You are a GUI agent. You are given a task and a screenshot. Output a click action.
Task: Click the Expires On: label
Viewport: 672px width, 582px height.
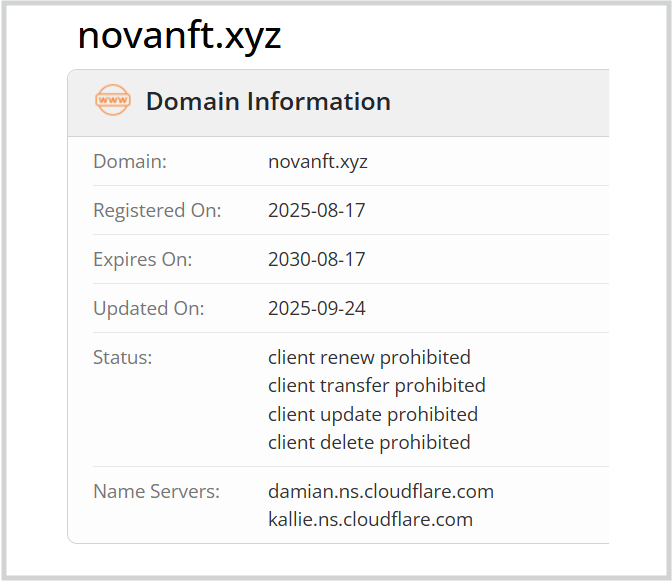[143, 259]
